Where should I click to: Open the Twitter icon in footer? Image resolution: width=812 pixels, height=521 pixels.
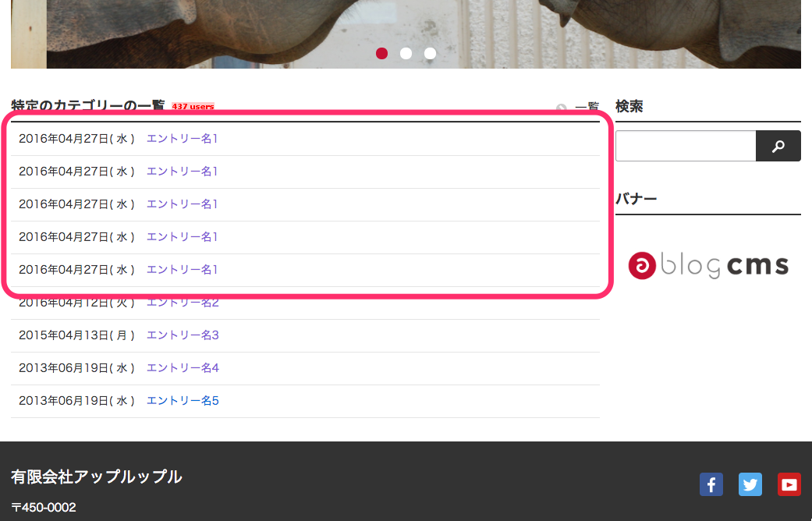pyautogui.click(x=750, y=484)
